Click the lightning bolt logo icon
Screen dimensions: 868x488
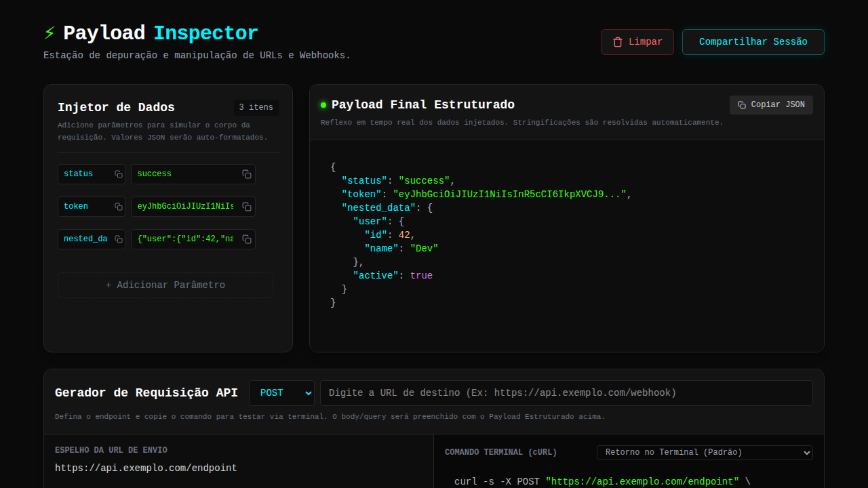click(x=50, y=33)
